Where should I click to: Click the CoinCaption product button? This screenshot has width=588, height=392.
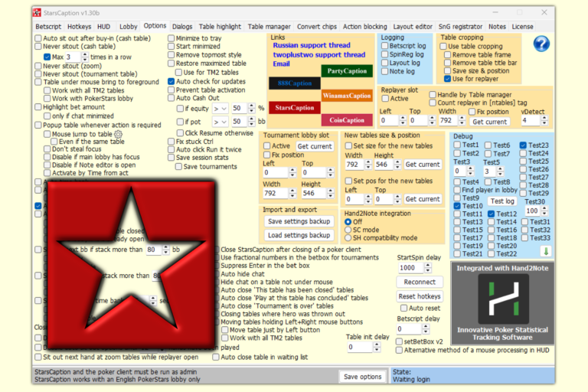pos(347,120)
